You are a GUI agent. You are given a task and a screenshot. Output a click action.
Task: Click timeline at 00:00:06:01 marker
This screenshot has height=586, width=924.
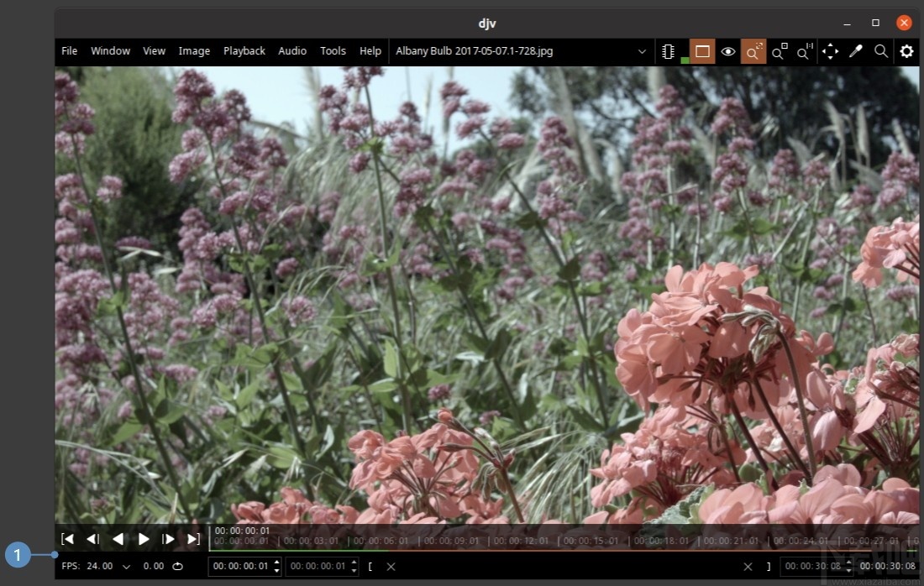(x=381, y=541)
